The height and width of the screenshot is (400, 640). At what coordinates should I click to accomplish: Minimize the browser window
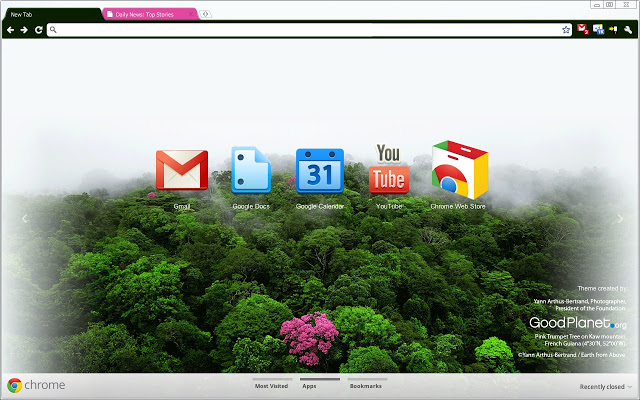point(597,4)
